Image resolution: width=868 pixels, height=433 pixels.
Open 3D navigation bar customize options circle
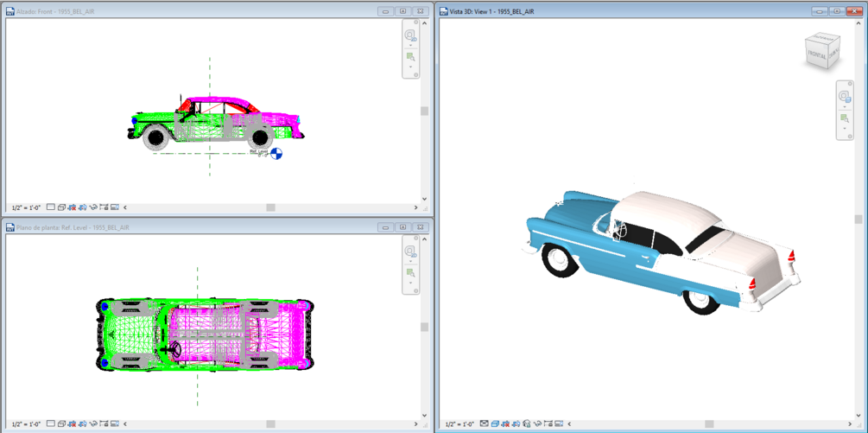[850, 137]
